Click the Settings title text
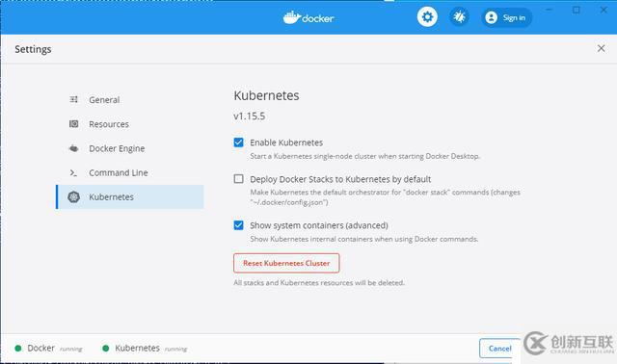The height and width of the screenshot is (364, 617). (x=33, y=49)
